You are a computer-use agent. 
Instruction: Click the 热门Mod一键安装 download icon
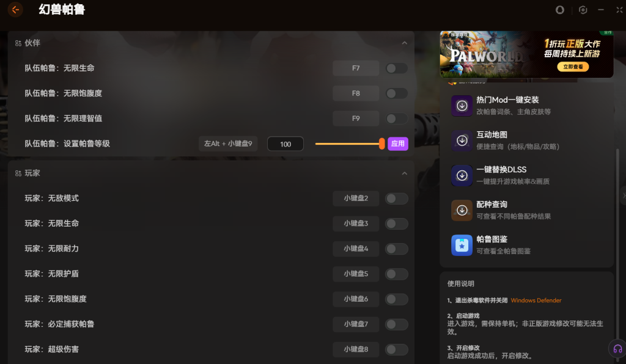pyautogui.click(x=462, y=106)
